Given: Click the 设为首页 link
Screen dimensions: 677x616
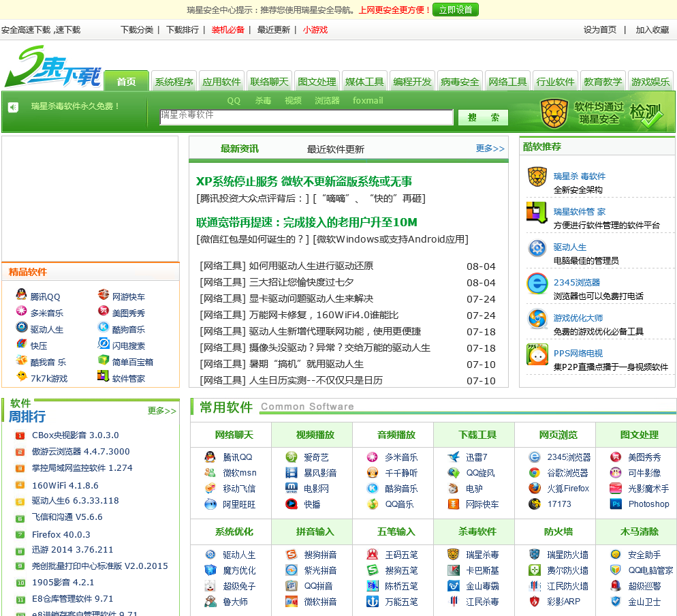Looking at the screenshot, I should click(x=600, y=30).
